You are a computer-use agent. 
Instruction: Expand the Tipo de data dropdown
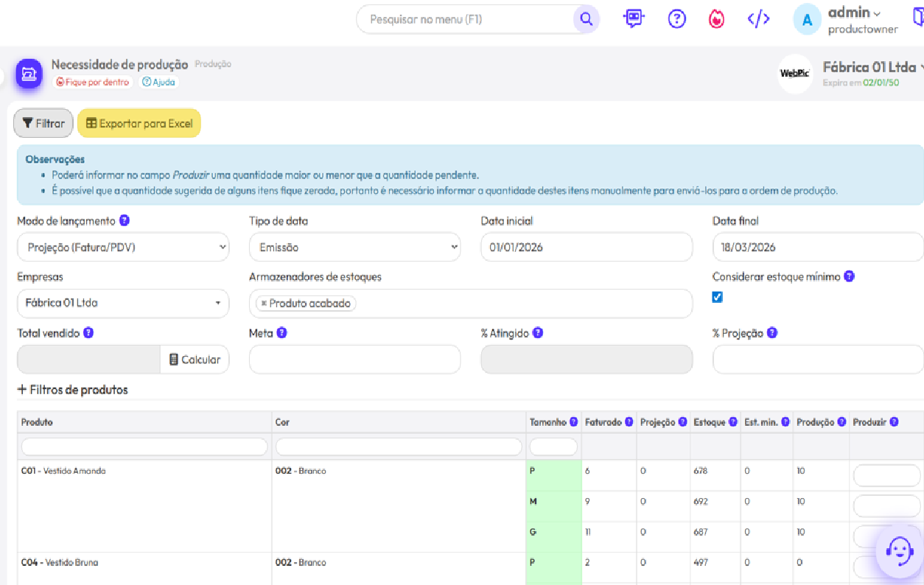click(x=354, y=248)
